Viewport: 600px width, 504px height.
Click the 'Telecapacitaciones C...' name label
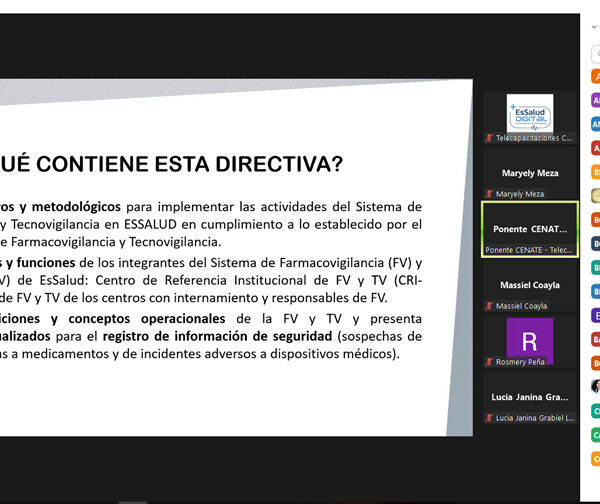[x=534, y=138]
